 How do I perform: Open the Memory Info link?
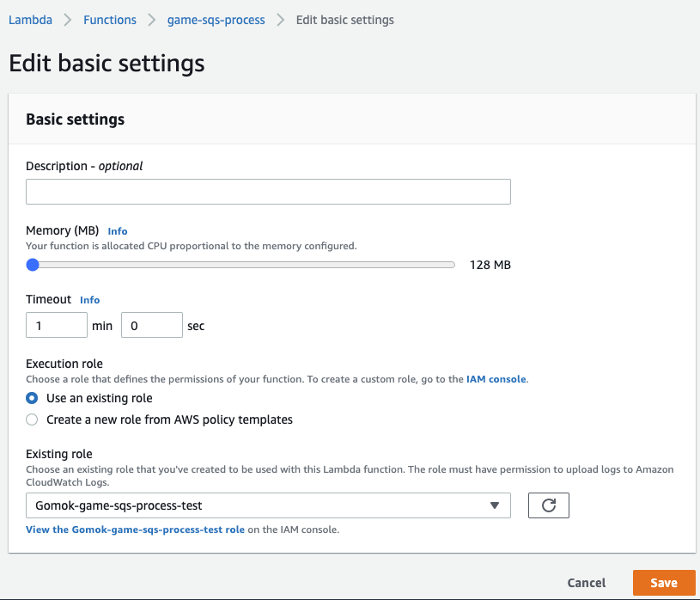tap(118, 231)
